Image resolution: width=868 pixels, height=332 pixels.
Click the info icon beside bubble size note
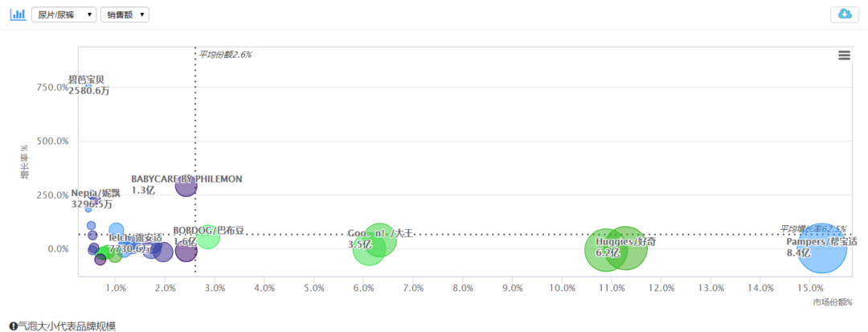point(13,326)
